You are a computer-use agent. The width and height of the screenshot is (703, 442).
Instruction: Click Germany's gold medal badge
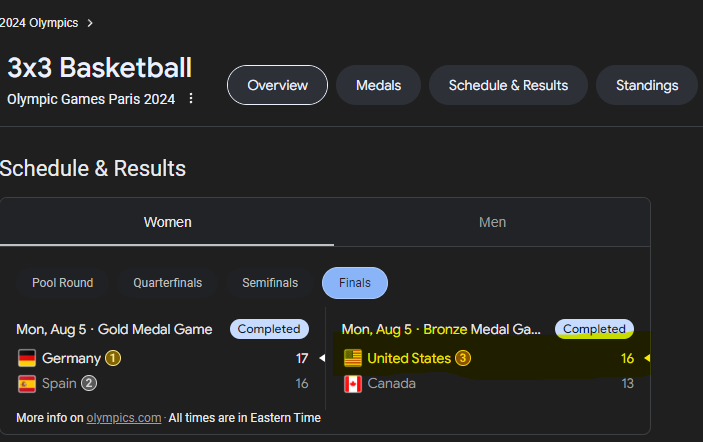[113, 358]
